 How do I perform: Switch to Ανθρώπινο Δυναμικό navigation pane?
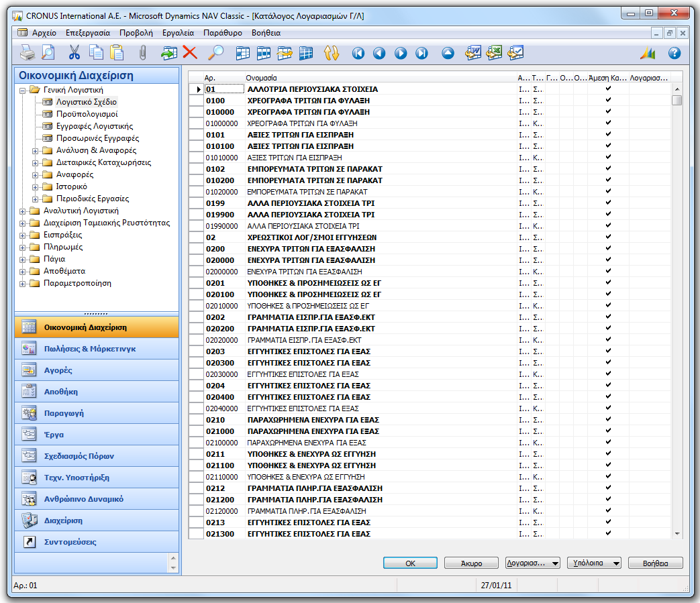tap(97, 499)
